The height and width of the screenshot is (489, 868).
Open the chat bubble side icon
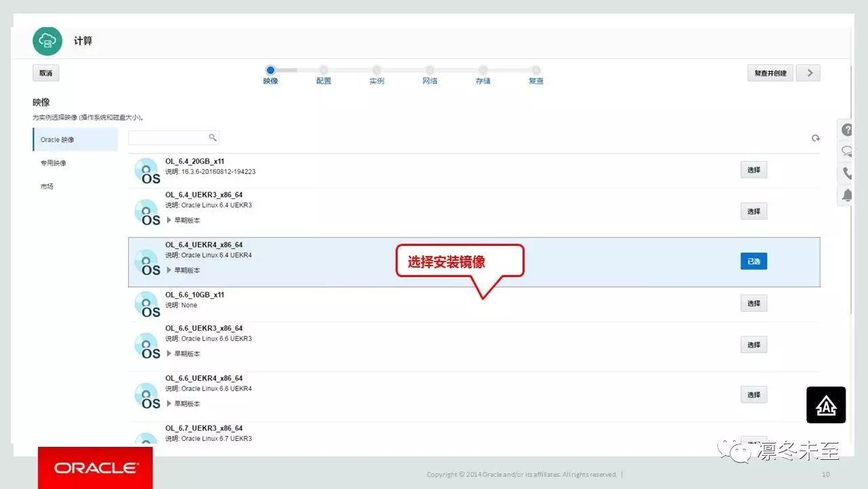(x=847, y=151)
